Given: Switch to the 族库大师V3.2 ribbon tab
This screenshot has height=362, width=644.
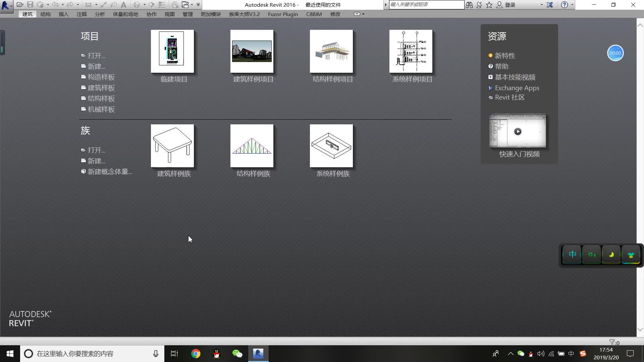Looking at the screenshot, I should (x=245, y=14).
